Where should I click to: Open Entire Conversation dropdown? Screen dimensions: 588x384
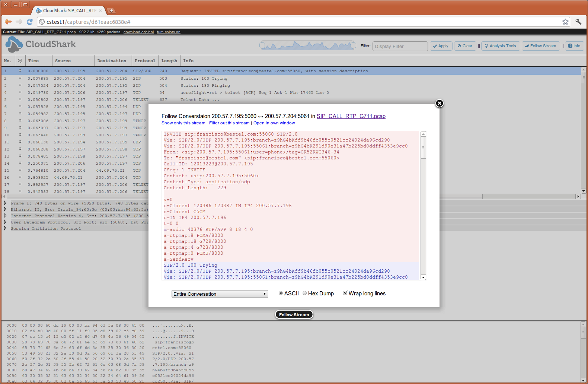click(x=220, y=294)
